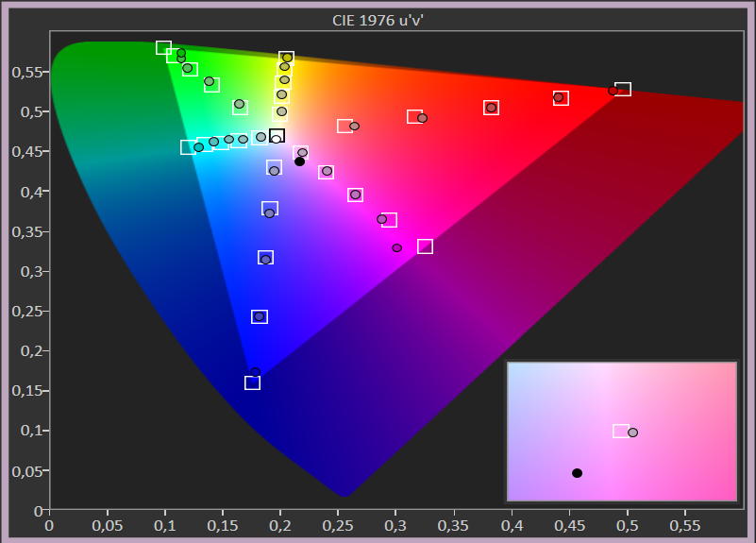Click vertical axis label 0,3
This screenshot has height=543, width=756.
point(30,272)
